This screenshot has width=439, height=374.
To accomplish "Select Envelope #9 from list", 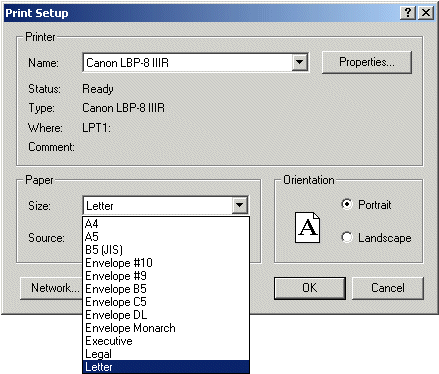I will point(166,276).
